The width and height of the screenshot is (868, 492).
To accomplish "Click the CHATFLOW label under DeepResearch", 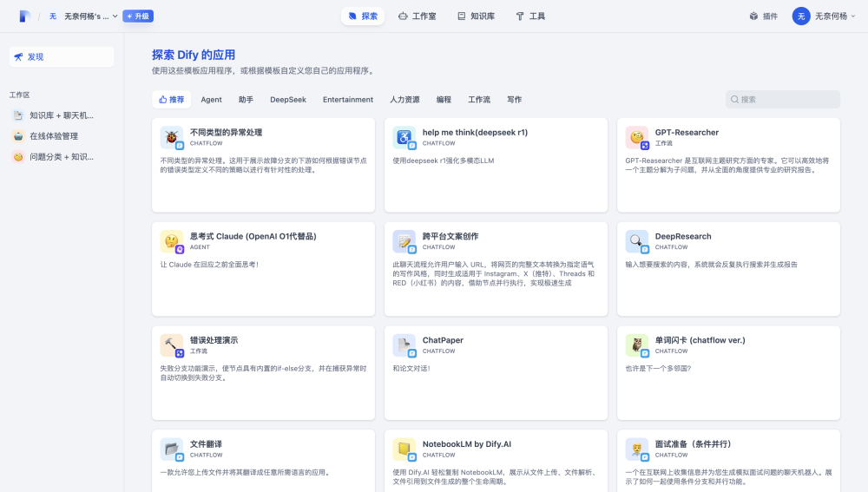I will 672,247.
